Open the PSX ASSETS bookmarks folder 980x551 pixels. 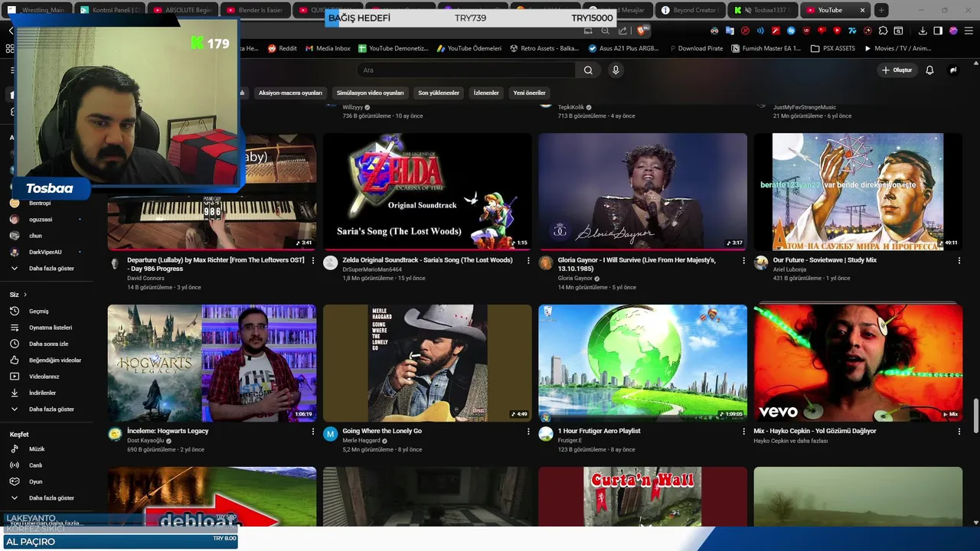(832, 48)
